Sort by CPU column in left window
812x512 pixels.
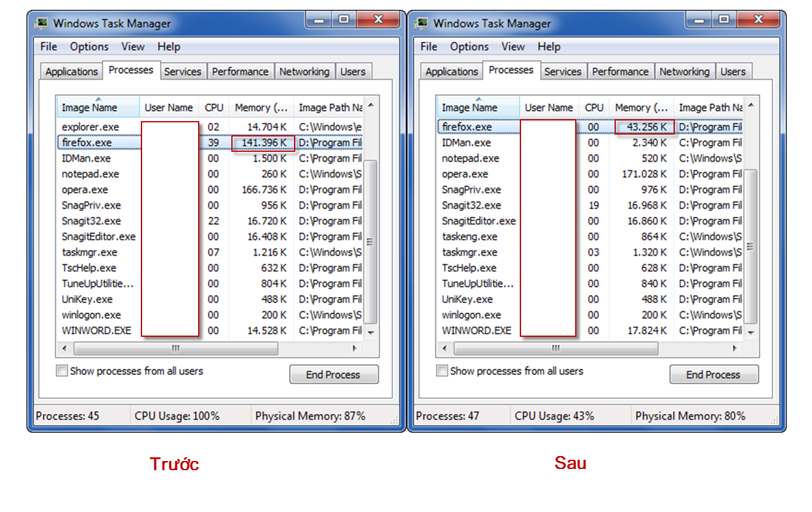[214, 108]
